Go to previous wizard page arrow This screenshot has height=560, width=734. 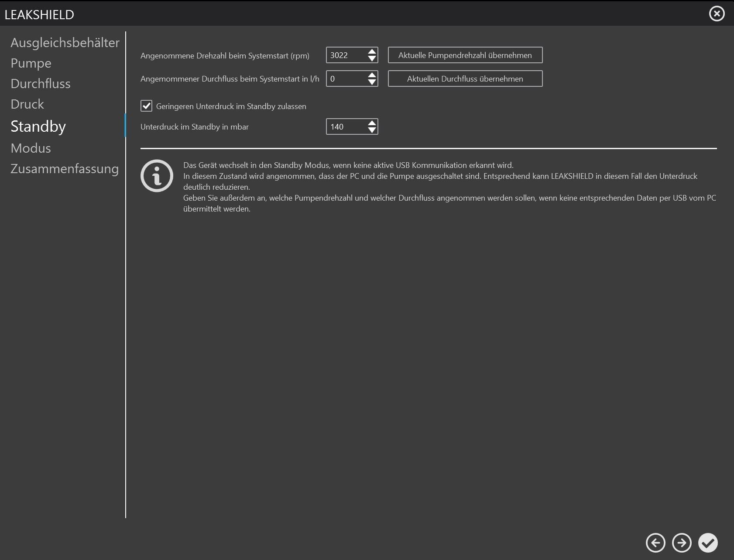coord(655,543)
